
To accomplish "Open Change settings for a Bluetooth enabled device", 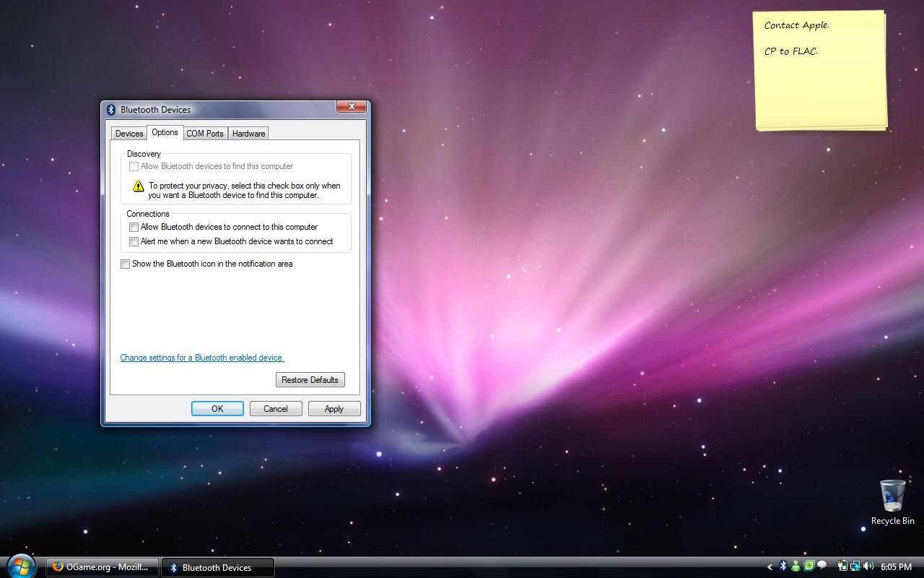I will (201, 357).
